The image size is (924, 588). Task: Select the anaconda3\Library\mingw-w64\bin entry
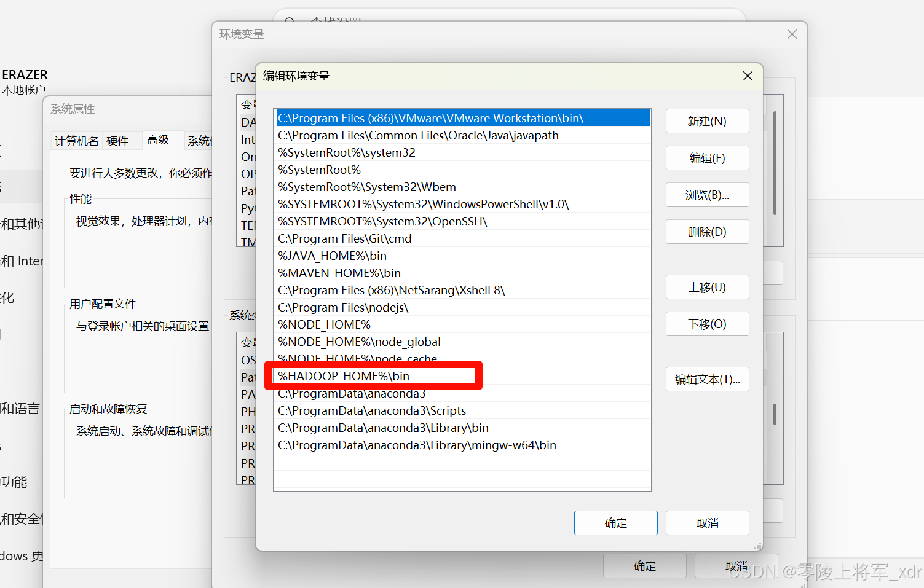tap(463, 445)
